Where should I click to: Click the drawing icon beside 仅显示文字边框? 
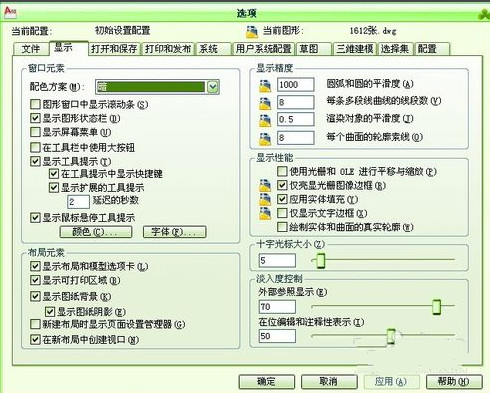pos(265,213)
